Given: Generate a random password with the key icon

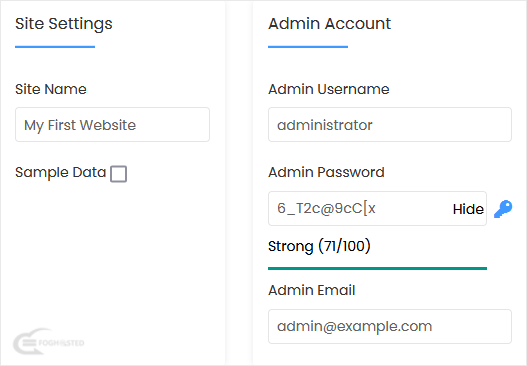Looking at the screenshot, I should [x=503, y=209].
